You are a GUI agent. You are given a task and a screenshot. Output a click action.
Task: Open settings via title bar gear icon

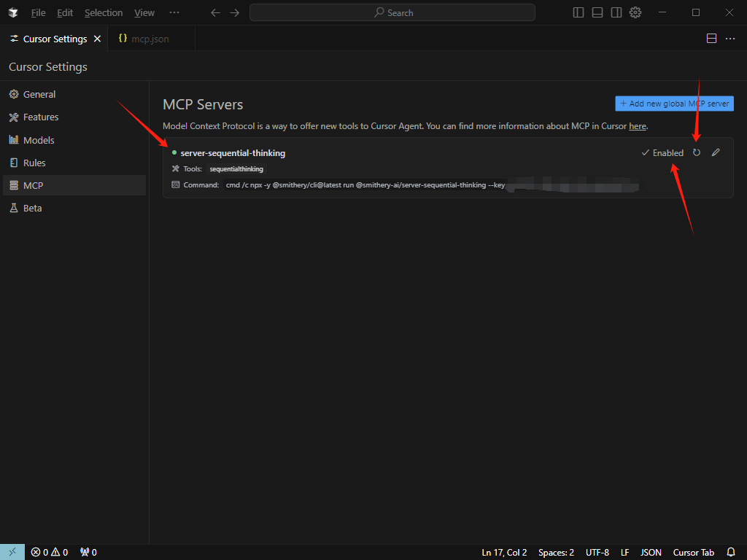tap(635, 13)
